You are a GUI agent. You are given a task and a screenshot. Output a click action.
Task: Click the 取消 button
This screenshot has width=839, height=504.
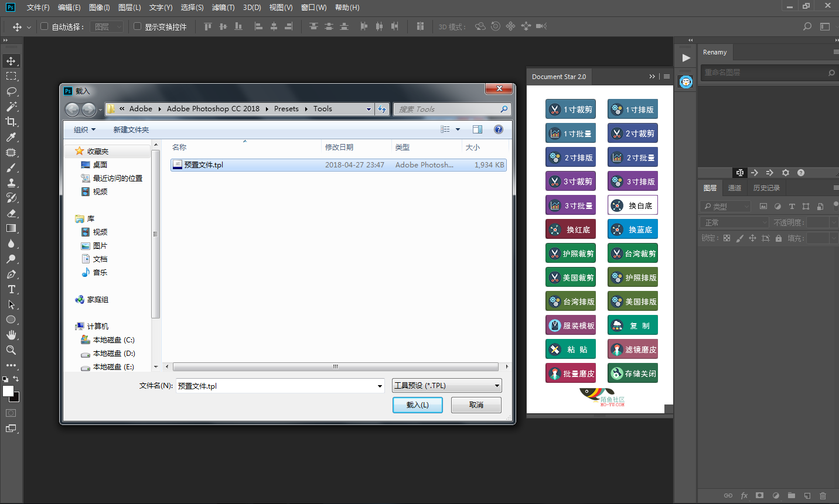pyautogui.click(x=476, y=405)
